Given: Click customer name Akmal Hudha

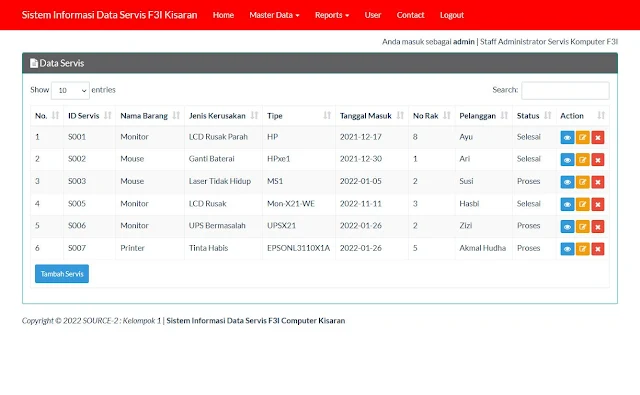Looking at the screenshot, I should coord(482,248).
